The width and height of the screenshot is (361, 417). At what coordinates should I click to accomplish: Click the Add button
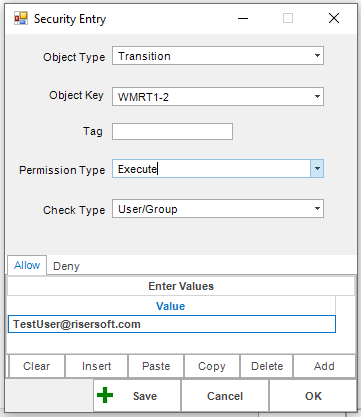click(324, 366)
